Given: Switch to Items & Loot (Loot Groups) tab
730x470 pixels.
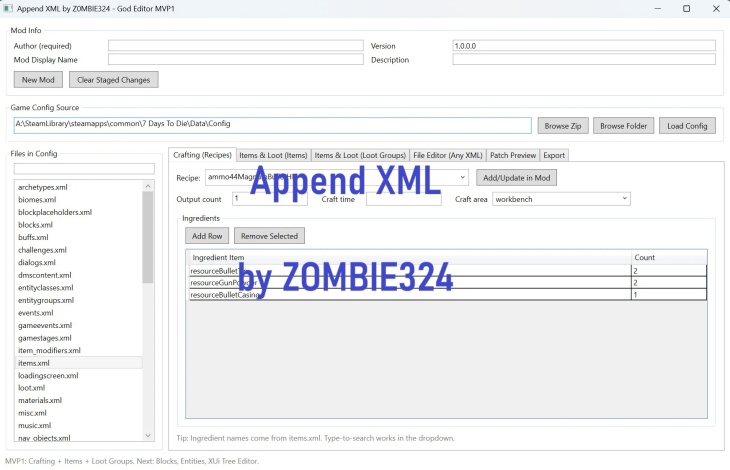Looking at the screenshot, I should coord(360,155).
